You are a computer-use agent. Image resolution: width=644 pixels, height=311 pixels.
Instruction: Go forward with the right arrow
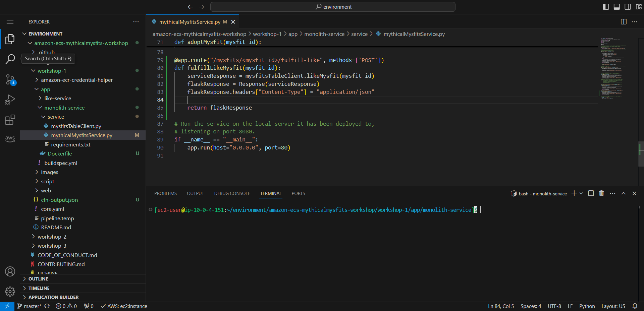202,7
